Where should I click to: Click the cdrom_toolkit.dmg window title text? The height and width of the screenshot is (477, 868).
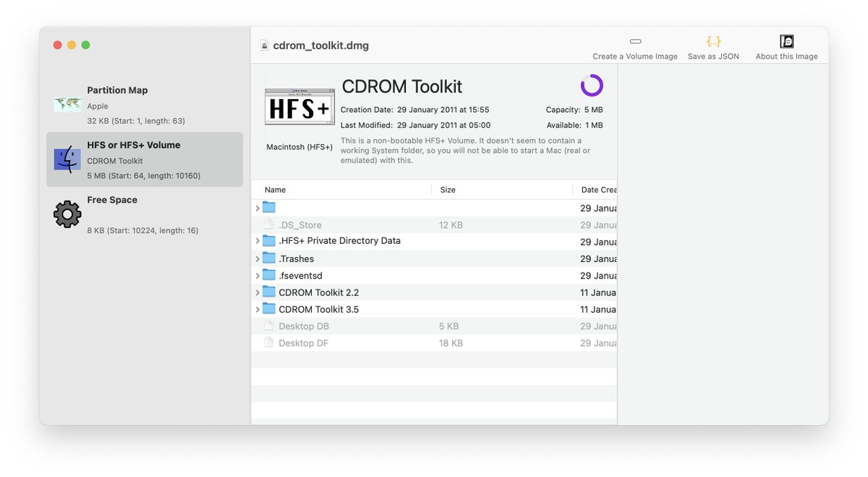pos(321,46)
